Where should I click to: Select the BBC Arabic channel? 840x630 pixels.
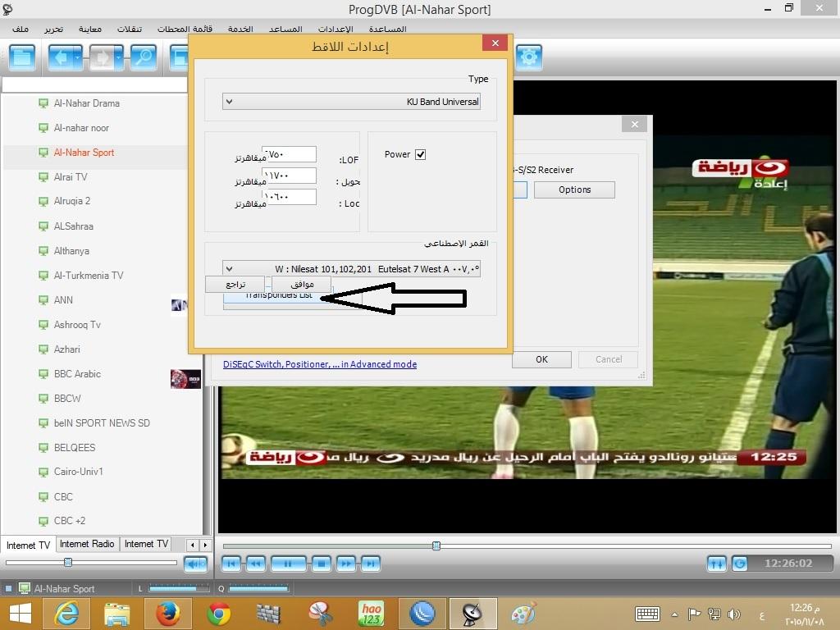pos(77,374)
